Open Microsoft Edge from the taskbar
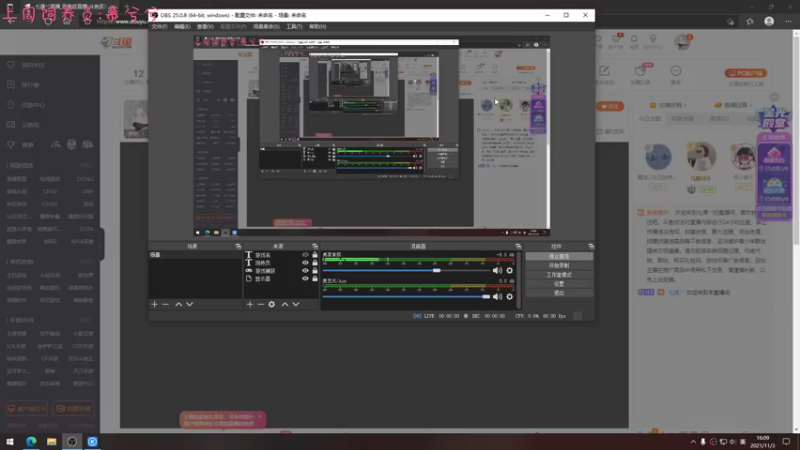The height and width of the screenshot is (450, 800). coord(31,442)
